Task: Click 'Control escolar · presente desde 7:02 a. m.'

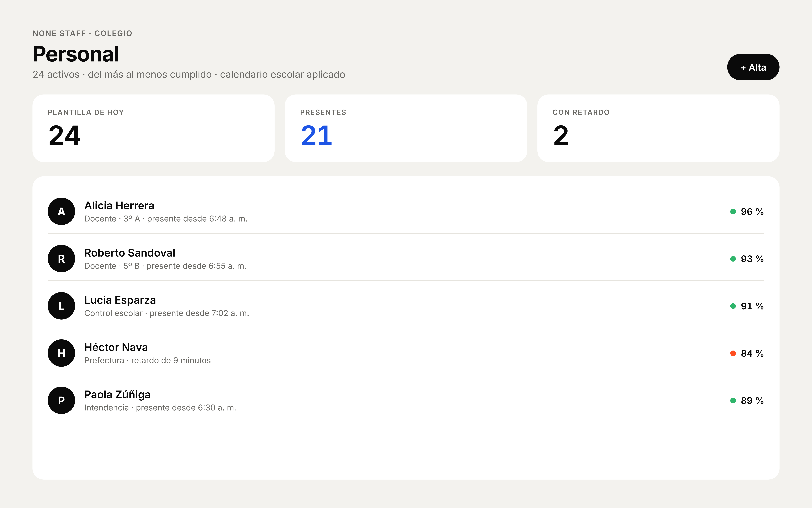Action: [x=166, y=313]
